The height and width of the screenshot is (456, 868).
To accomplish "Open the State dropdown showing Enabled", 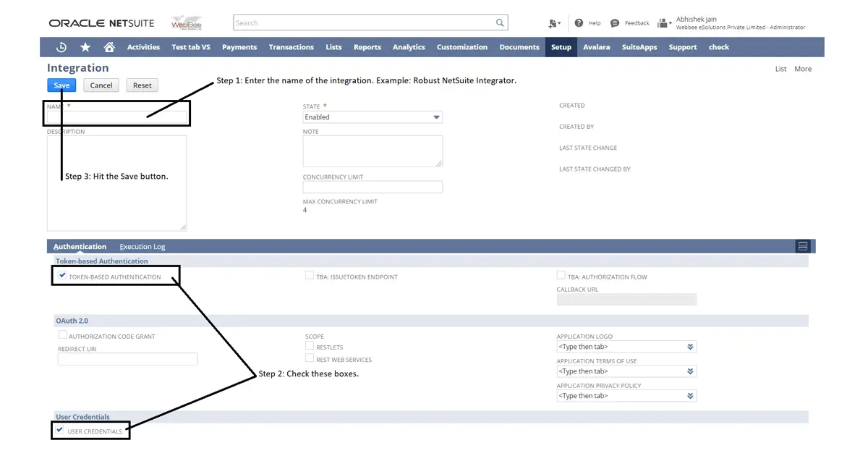I will (x=436, y=117).
